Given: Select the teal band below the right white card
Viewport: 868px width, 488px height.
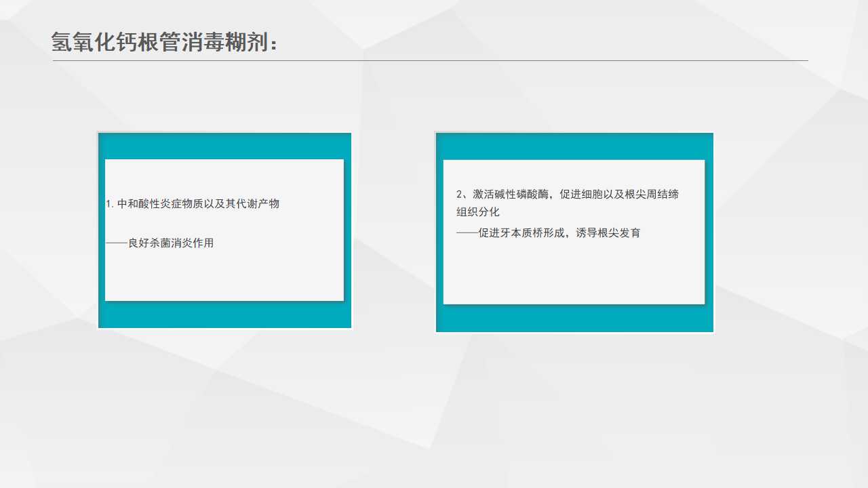Looking at the screenshot, I should click(x=574, y=318).
